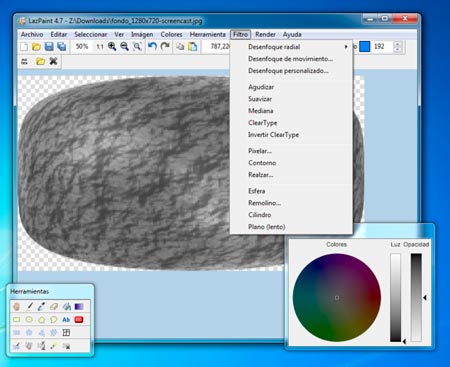Open the Colores menu

tap(171, 34)
